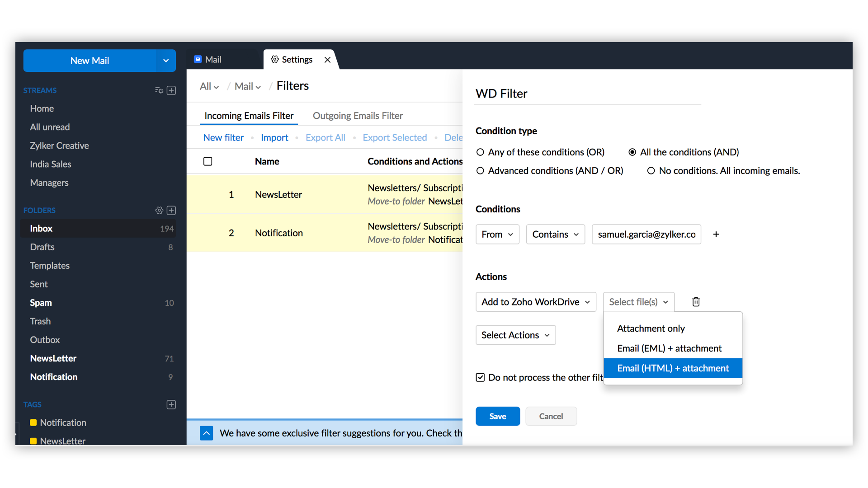The image size is (868, 488).
Task: Uncheck Do not process other filters
Action: pyautogui.click(x=481, y=377)
